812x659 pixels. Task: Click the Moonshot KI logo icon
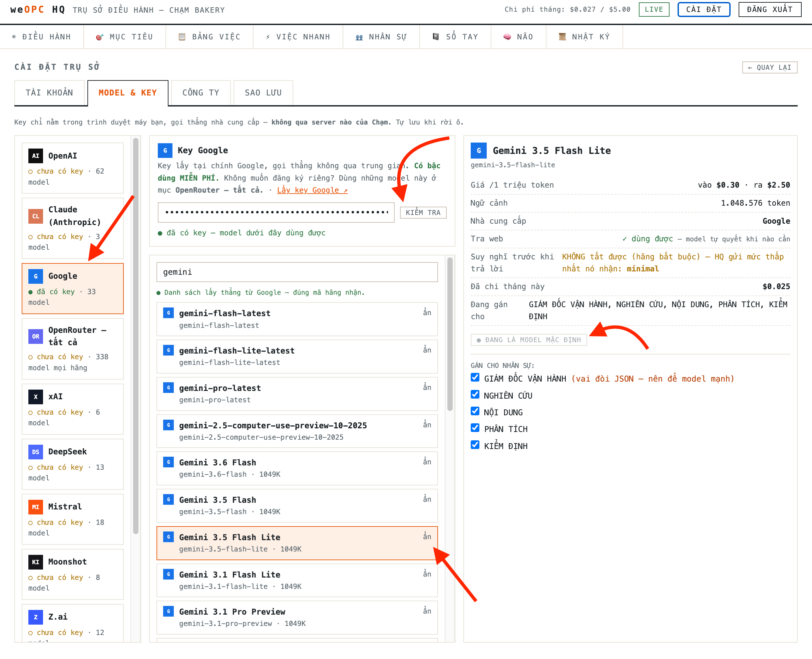[36, 562]
